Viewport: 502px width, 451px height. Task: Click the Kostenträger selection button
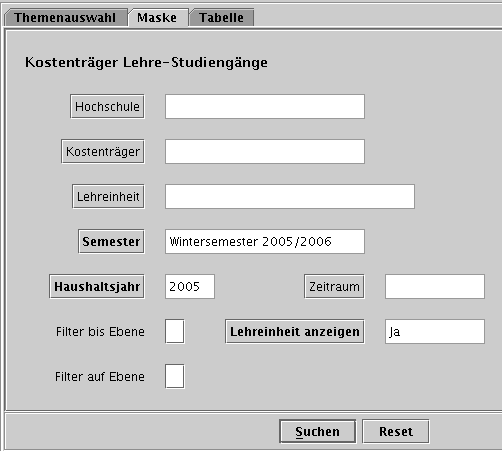(103, 151)
